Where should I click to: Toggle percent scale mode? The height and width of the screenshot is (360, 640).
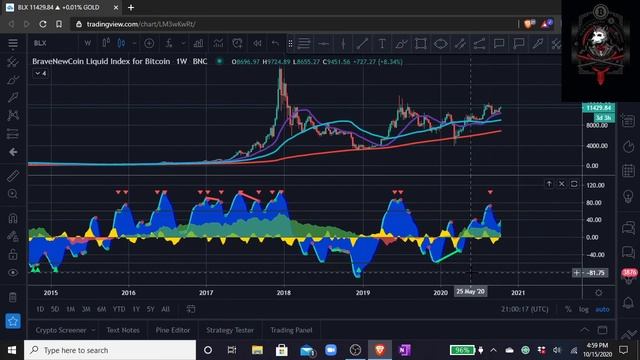pos(568,309)
